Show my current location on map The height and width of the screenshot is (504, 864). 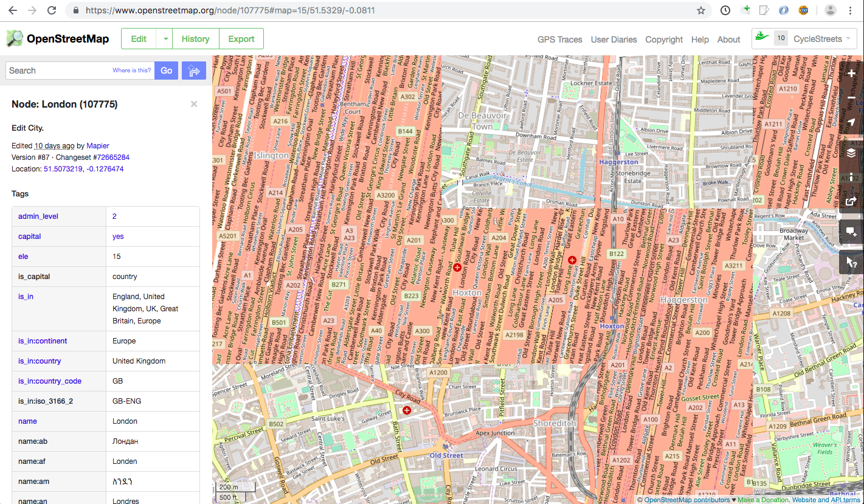click(x=851, y=122)
